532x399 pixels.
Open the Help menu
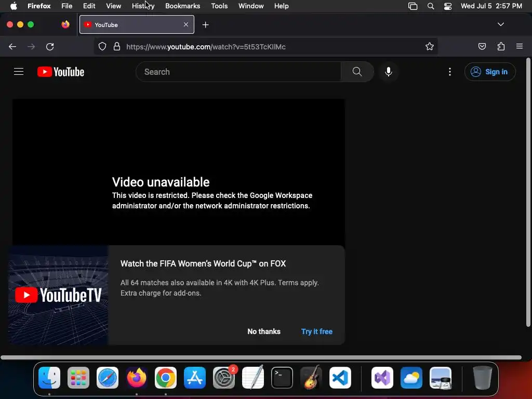[281, 6]
